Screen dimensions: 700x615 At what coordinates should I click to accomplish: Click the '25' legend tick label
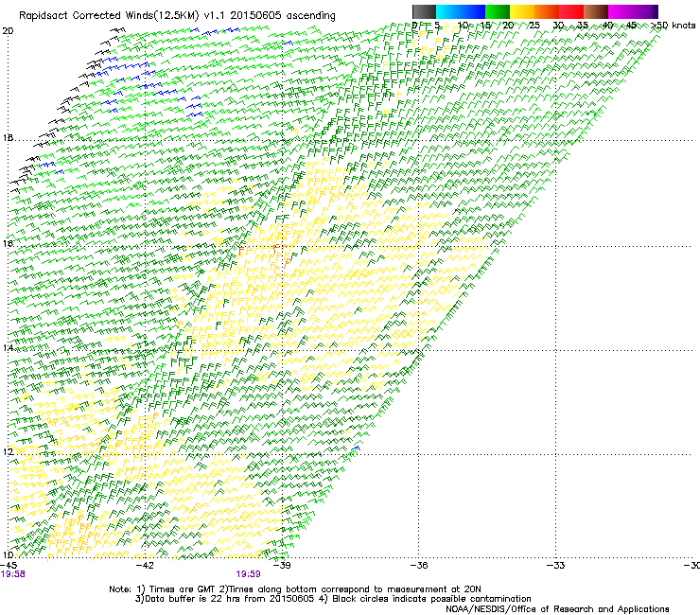click(534, 25)
